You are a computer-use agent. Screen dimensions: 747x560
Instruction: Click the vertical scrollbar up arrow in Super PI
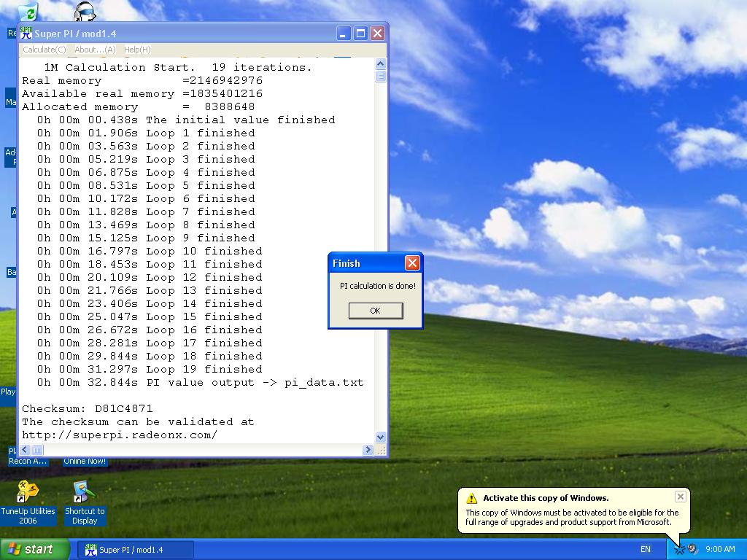pyautogui.click(x=380, y=64)
